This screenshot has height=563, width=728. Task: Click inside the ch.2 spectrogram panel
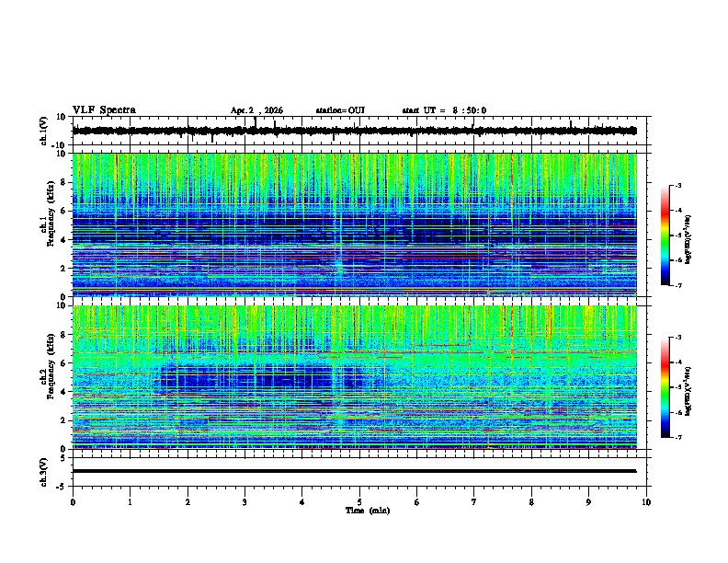(355, 377)
